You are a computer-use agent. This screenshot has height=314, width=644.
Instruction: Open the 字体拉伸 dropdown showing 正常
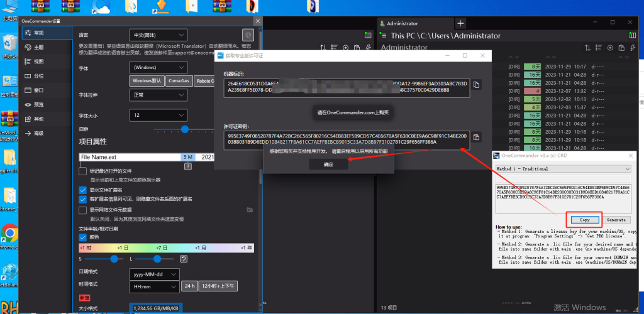[x=158, y=95]
